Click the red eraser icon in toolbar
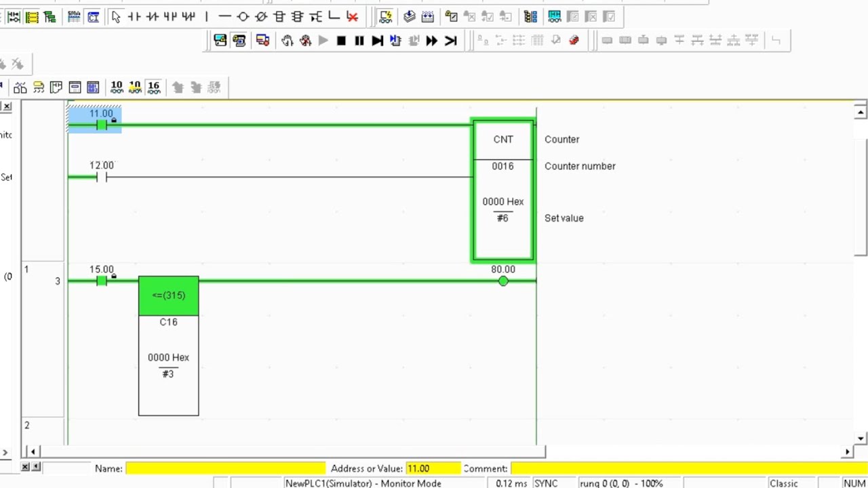868x488 pixels. click(574, 41)
